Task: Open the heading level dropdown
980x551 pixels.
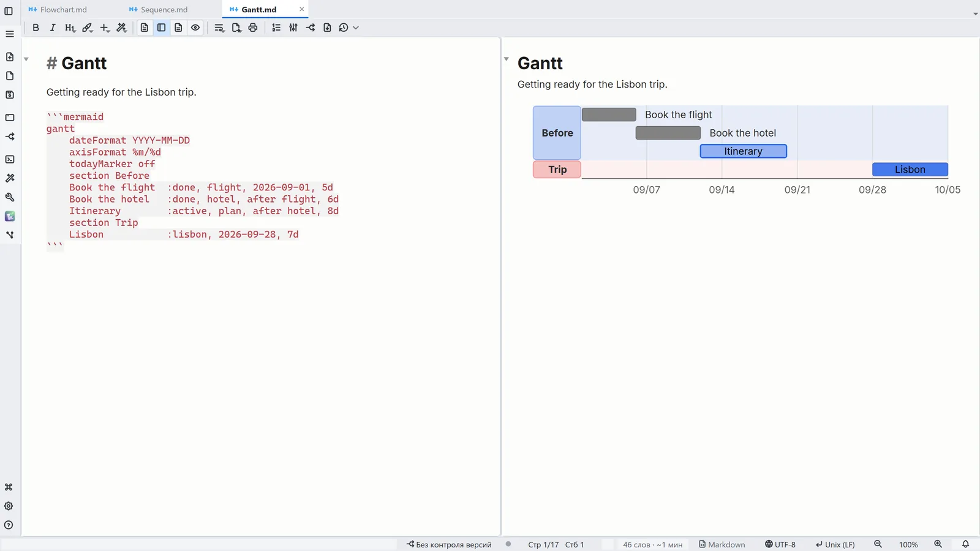Action: pos(70,28)
